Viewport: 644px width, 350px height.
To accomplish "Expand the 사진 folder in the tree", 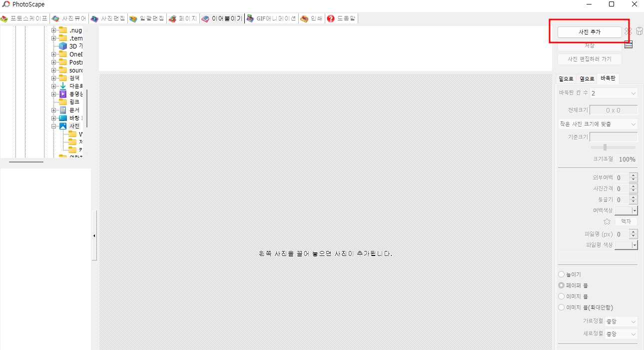I will tap(54, 125).
